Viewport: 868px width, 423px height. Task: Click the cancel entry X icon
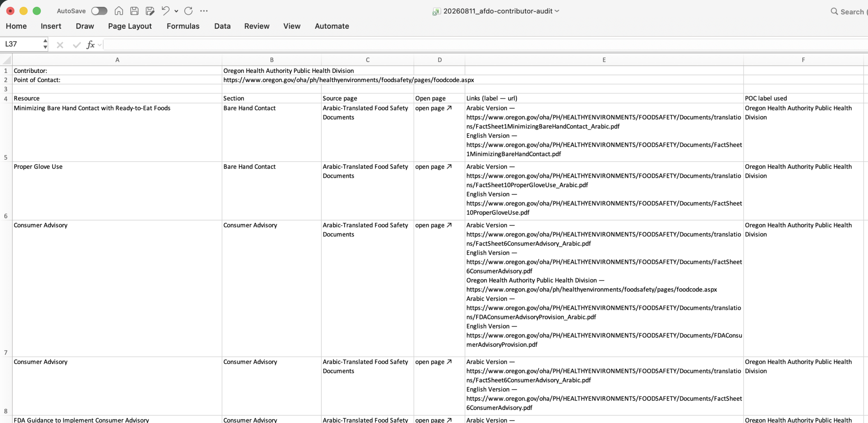point(60,45)
